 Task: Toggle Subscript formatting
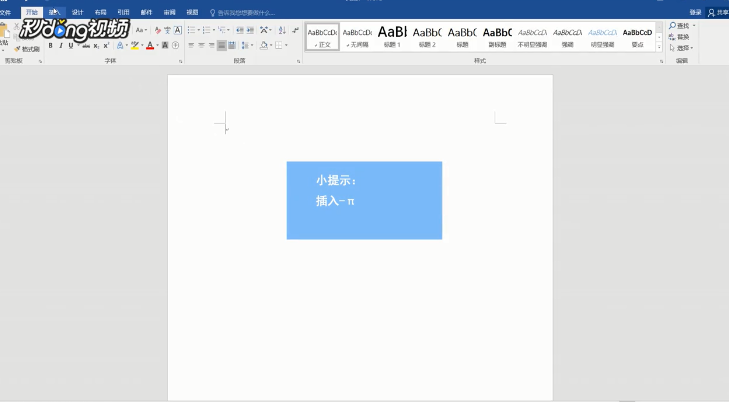pos(96,46)
